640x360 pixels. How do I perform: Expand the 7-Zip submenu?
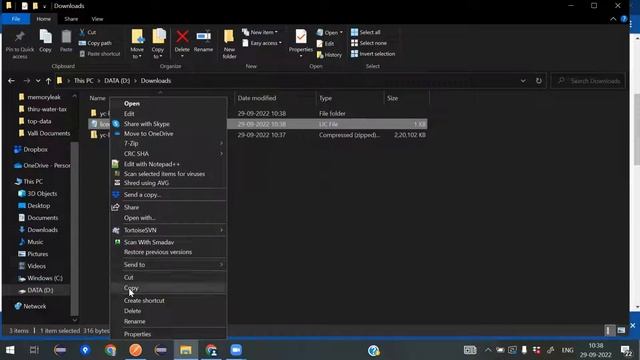(168, 144)
